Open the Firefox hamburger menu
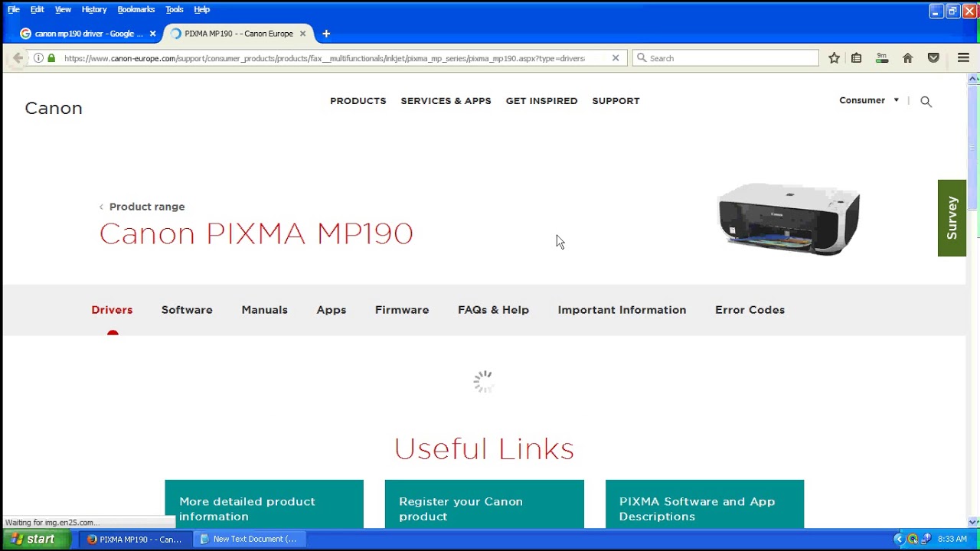This screenshot has height=551, width=980. [x=963, y=58]
